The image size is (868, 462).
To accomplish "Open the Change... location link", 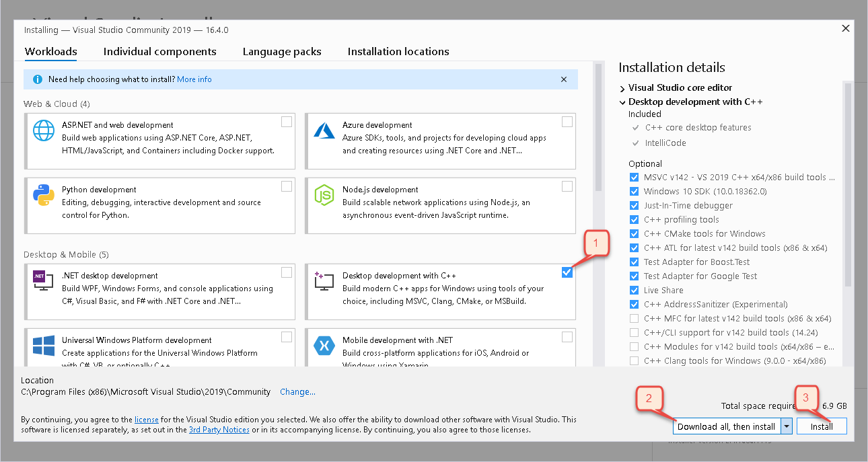I will [297, 392].
